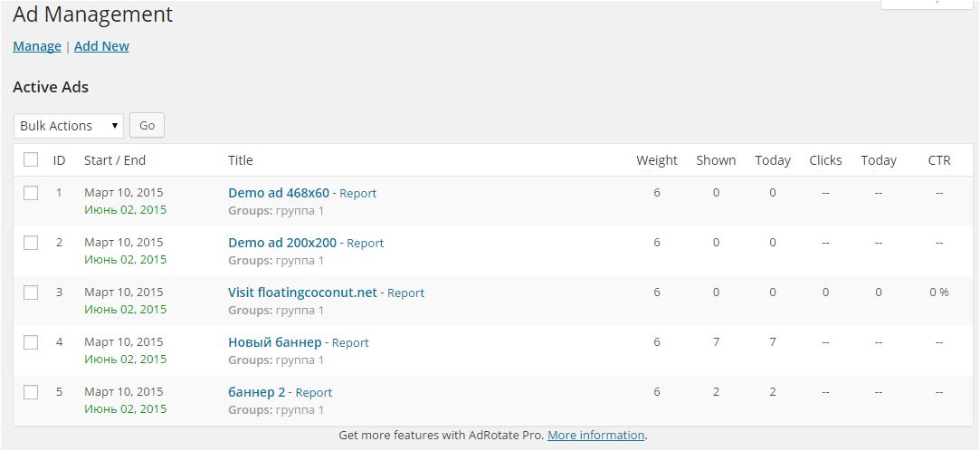The image size is (980, 451).
Task: Open the Add New ad page
Action: tap(101, 46)
